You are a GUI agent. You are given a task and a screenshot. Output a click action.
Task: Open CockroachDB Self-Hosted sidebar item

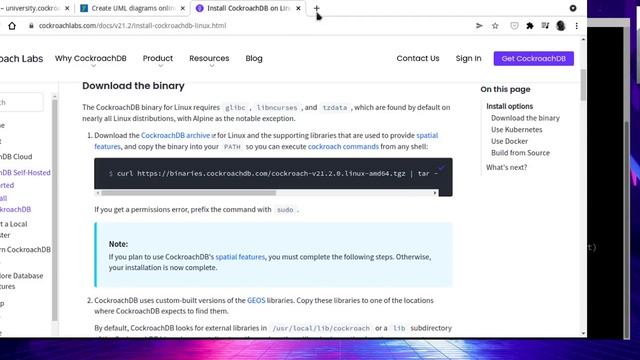tap(25, 173)
